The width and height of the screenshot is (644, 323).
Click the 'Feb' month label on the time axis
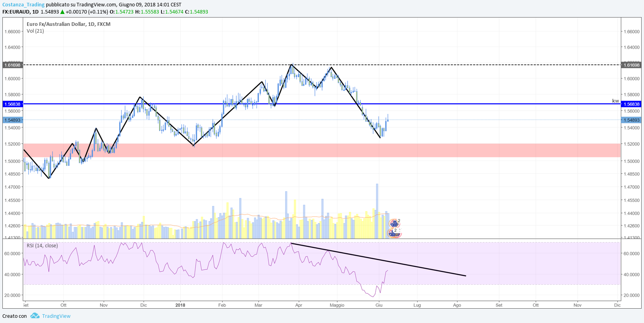click(x=222, y=305)
